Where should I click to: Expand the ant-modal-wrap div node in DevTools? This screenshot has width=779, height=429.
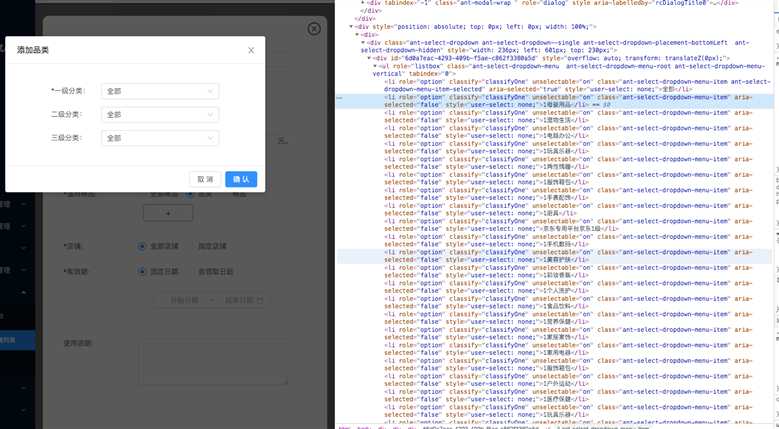pos(362,3)
